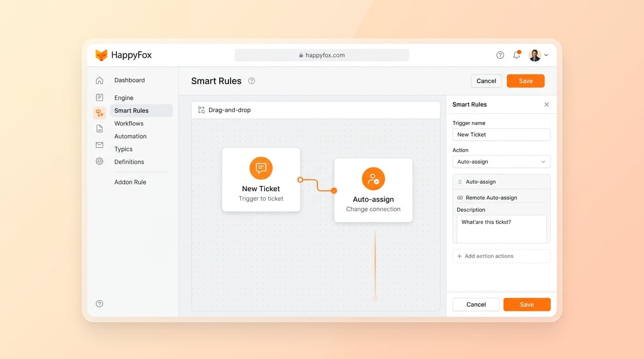Click the Smart Rules side panel title
The height and width of the screenshot is (359, 644).
469,104
